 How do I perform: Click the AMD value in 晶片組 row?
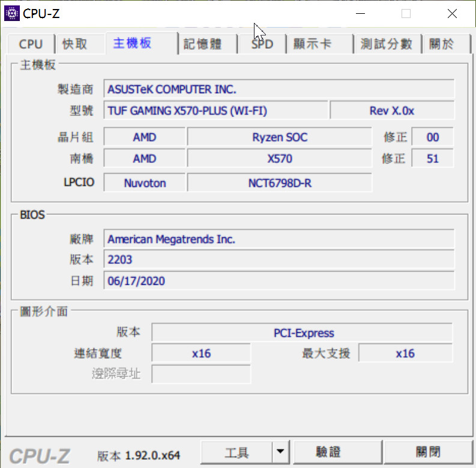144,137
